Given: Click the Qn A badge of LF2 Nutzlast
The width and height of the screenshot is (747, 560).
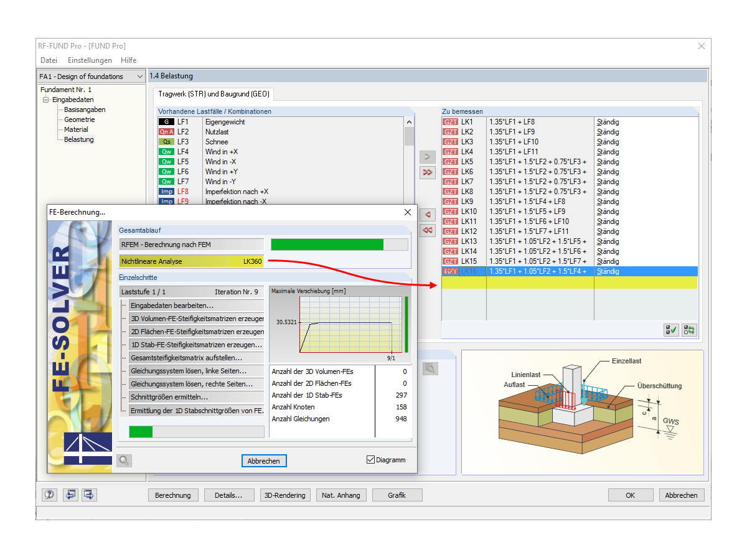Looking at the screenshot, I should pos(166,132).
